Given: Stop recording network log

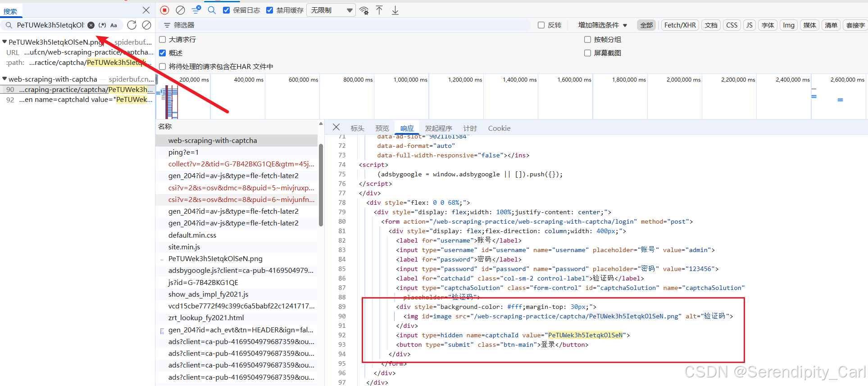Looking at the screenshot, I should (x=165, y=10).
